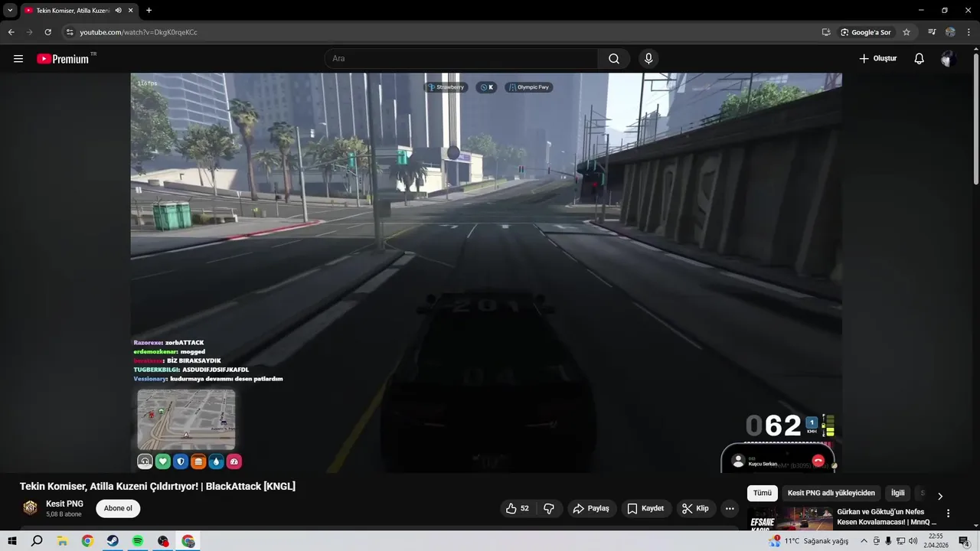
Task: Subscribe with the Abone ol button
Action: coord(118,508)
